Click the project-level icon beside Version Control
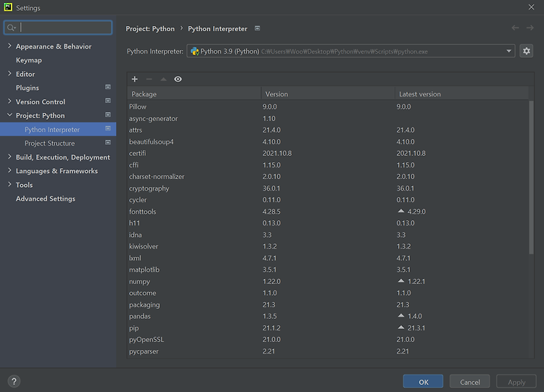Viewport: 544px width, 392px height. tap(108, 101)
